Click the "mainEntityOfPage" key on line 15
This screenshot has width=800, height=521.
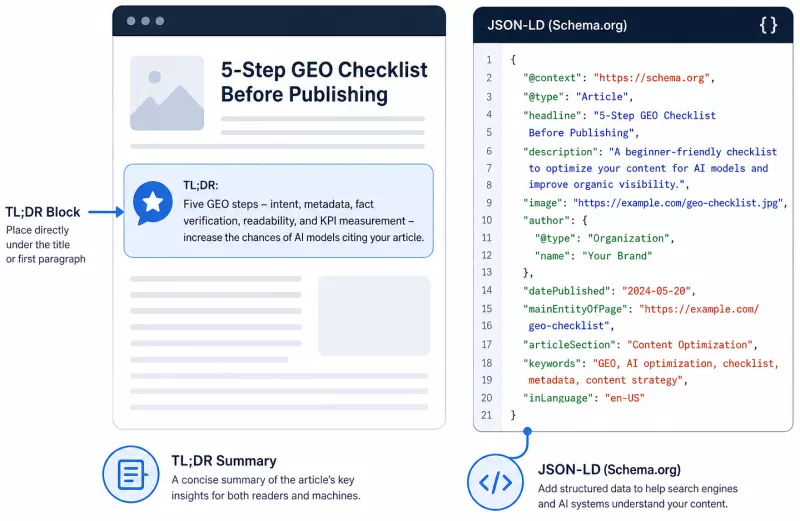click(x=574, y=309)
